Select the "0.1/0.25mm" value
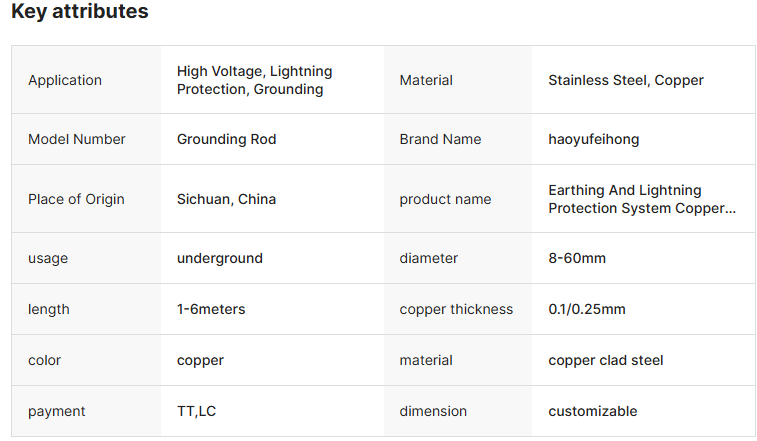Screen dimensions: 757x441 [587, 309]
